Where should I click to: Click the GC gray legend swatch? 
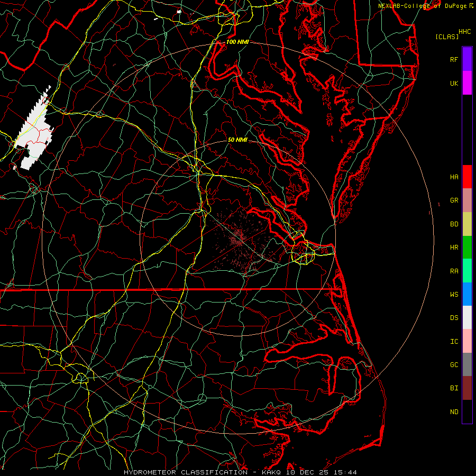pyautogui.click(x=467, y=364)
